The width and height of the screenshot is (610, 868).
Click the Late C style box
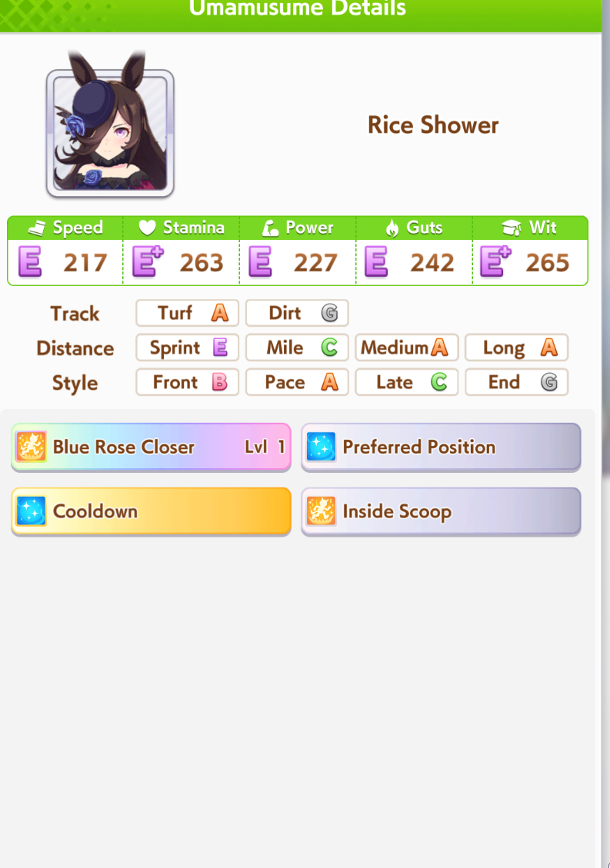(x=407, y=382)
